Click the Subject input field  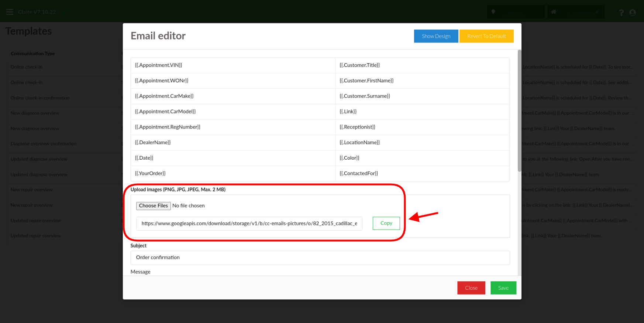click(x=320, y=258)
